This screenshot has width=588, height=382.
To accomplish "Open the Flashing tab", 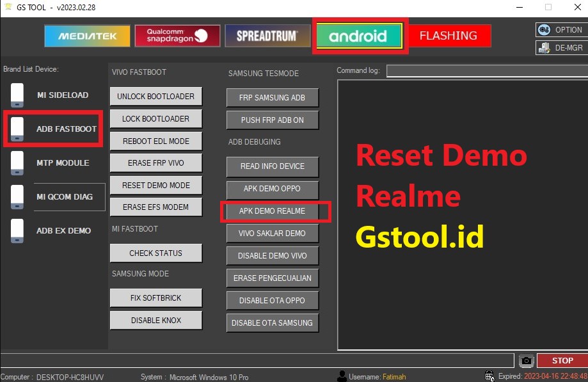I will (x=449, y=36).
